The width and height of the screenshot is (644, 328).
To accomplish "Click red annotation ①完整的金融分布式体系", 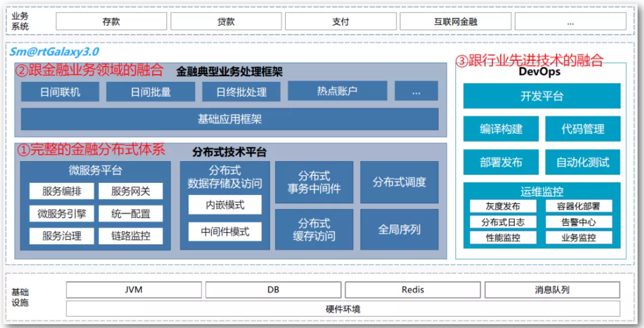I will pos(91,150).
